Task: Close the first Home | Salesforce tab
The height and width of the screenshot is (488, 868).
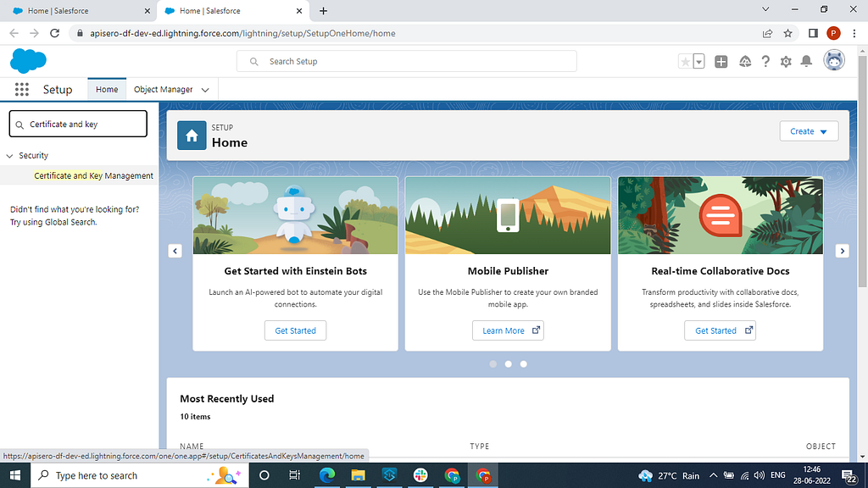Action: [x=147, y=10]
